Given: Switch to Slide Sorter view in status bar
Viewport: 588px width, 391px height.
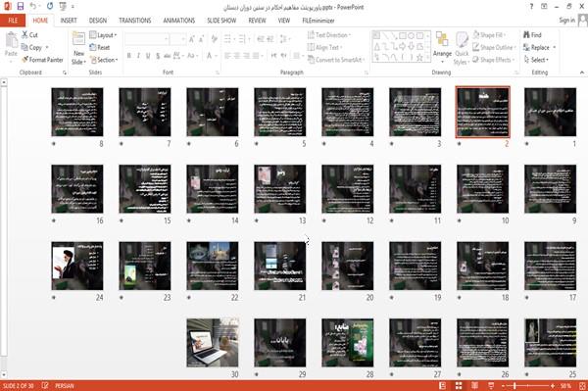Looking at the screenshot, I should coord(459,386).
